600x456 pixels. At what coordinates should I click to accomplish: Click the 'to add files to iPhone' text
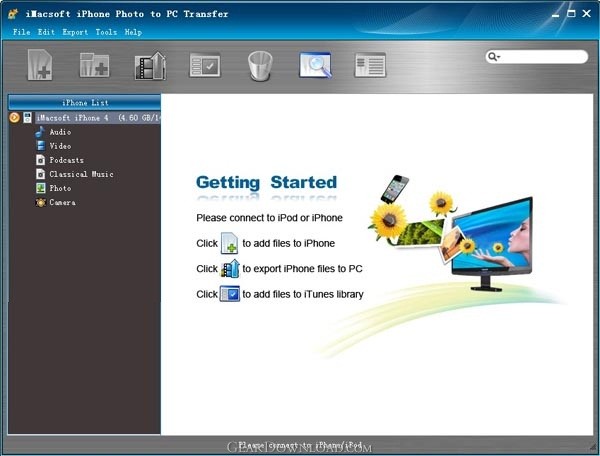pos(289,243)
